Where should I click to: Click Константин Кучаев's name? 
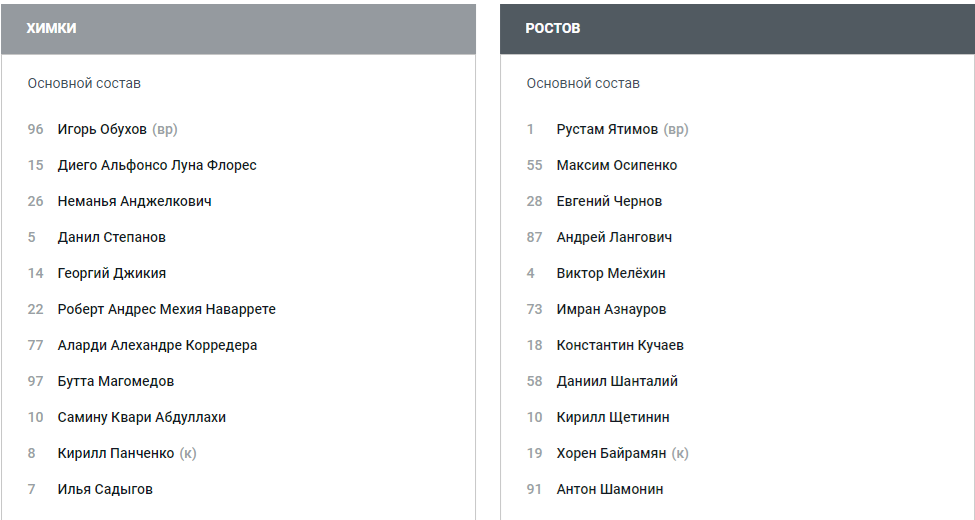[620, 345]
